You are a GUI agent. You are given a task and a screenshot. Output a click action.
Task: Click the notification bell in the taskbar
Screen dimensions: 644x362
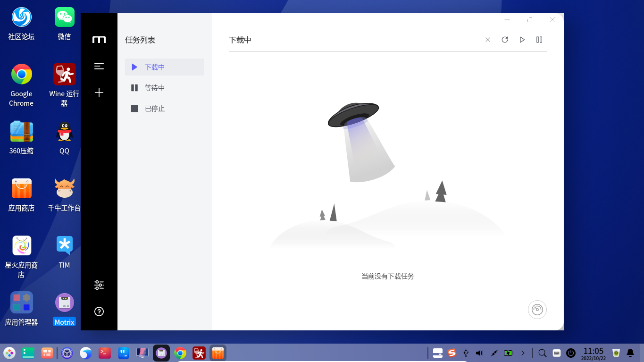pos(631,353)
